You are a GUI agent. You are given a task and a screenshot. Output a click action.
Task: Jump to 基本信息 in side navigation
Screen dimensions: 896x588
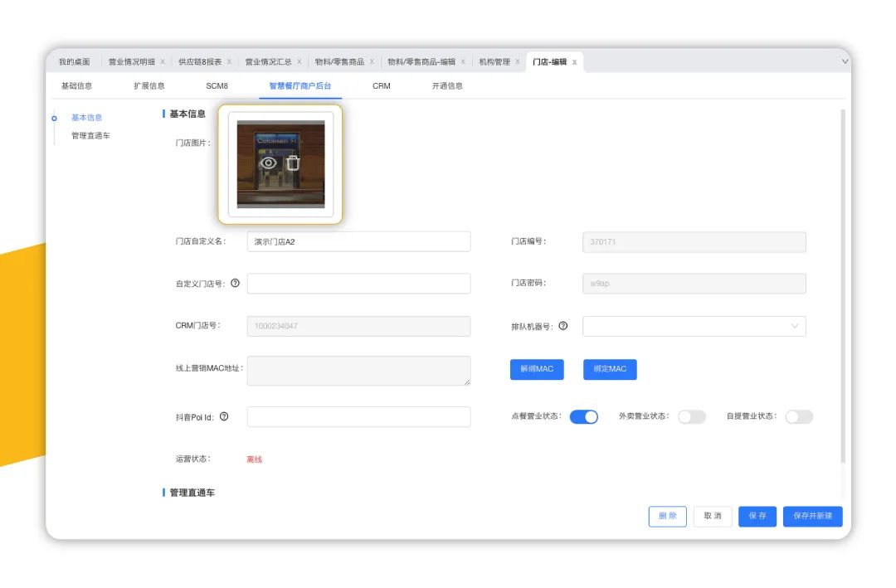coord(86,117)
